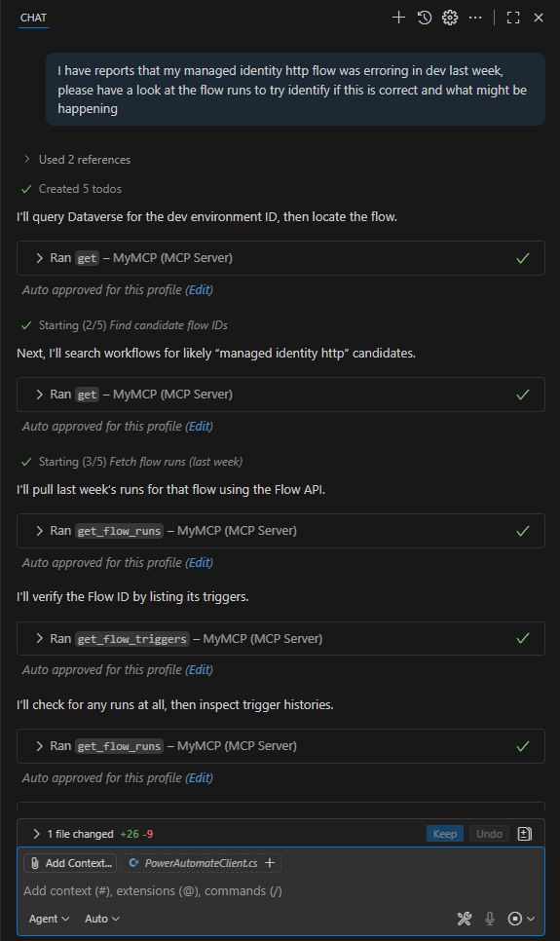Click the Undo button
This screenshot has height=941, width=560.
(x=489, y=834)
